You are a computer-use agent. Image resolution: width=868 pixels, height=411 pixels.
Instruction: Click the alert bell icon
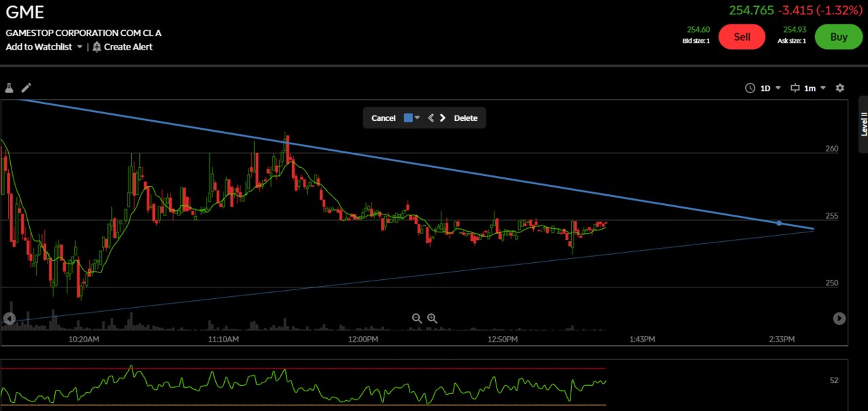coord(96,47)
